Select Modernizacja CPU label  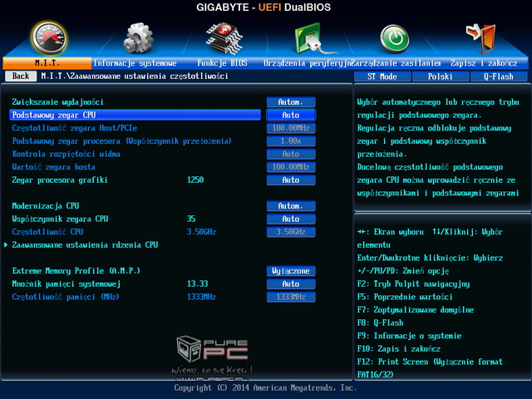pyautogui.click(x=46, y=206)
